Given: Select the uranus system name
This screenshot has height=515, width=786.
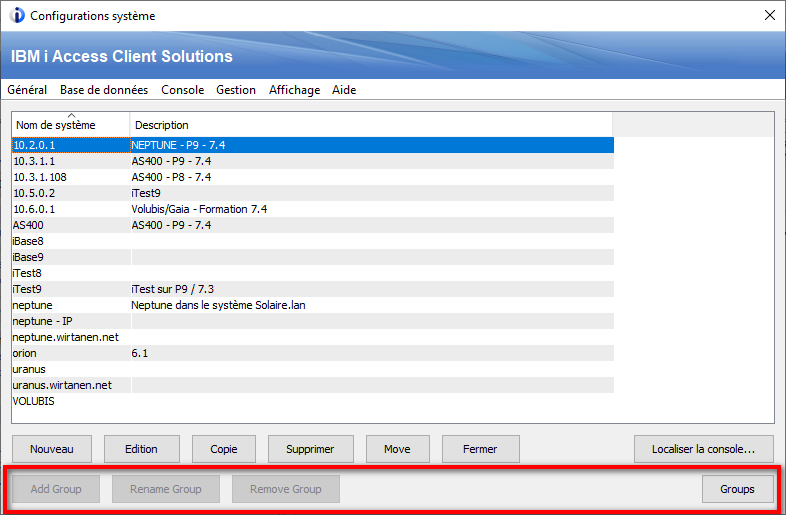Looking at the screenshot, I should tap(29, 370).
